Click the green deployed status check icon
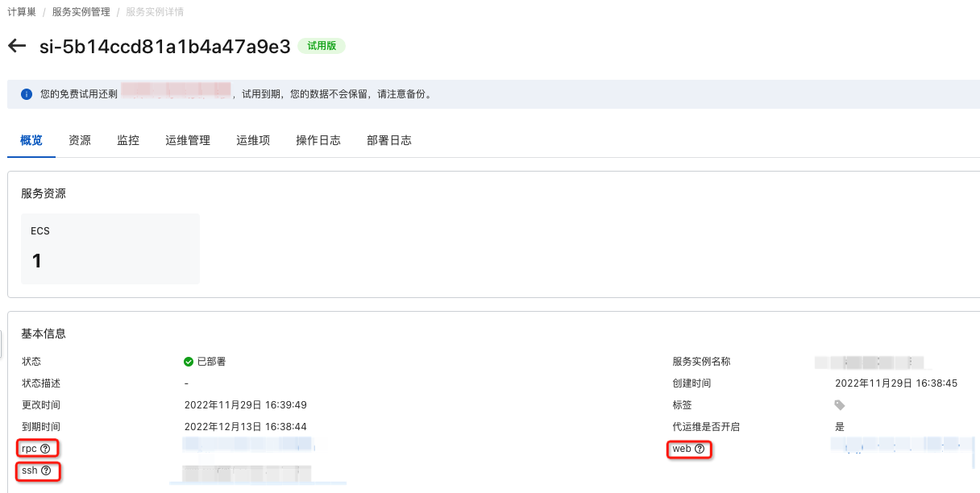This screenshot has height=493, width=980. pyautogui.click(x=189, y=362)
